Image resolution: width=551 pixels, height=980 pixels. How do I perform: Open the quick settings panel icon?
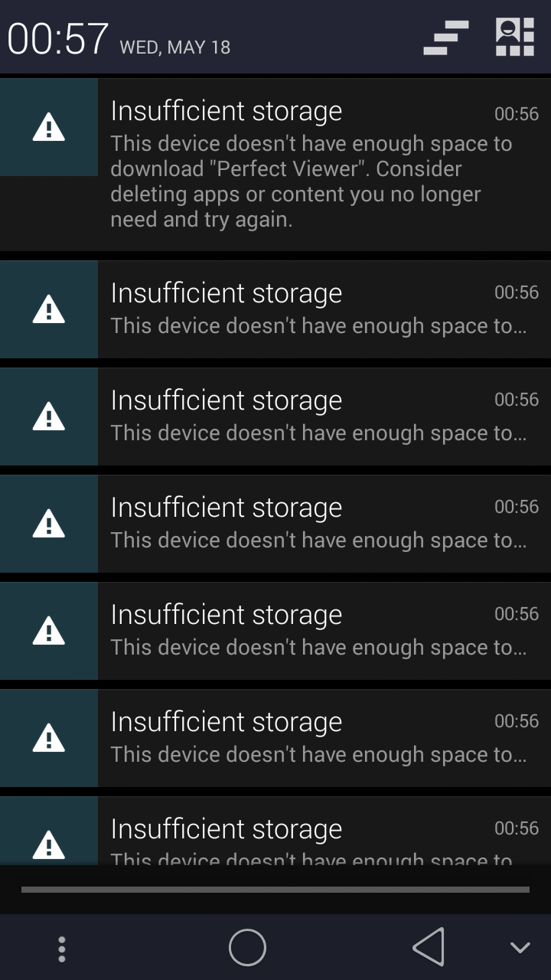point(514,38)
